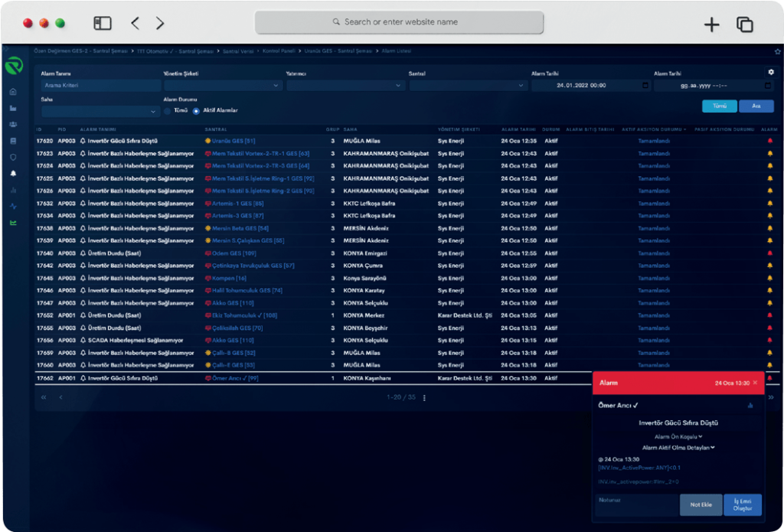Expand Alarm Aktif Olma Detayları section
Screen dimensions: 784x532
click(678, 448)
